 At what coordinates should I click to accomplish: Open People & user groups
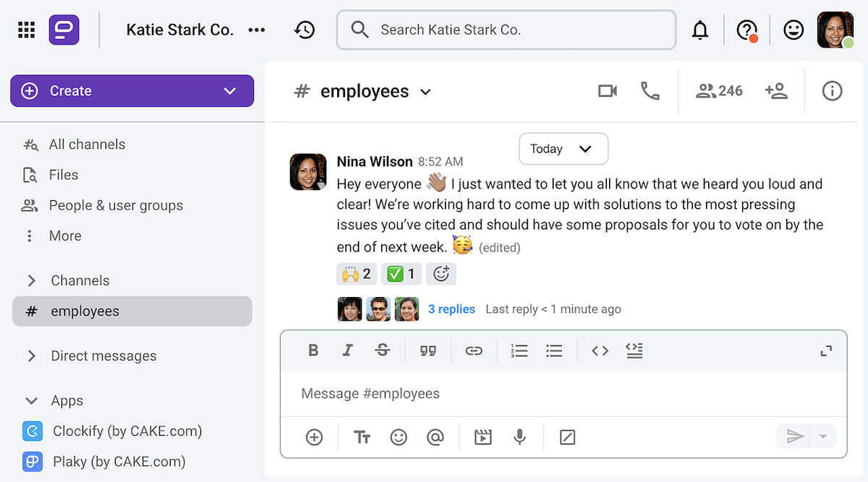click(x=115, y=205)
